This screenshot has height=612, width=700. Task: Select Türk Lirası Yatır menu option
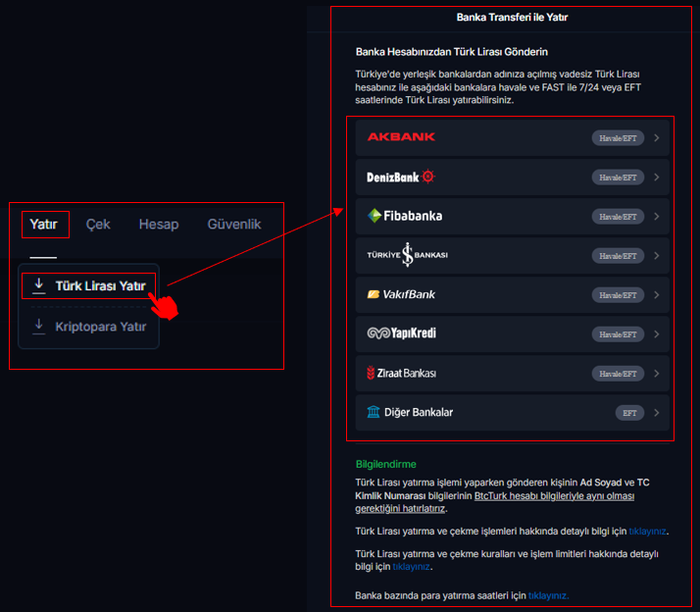100,285
